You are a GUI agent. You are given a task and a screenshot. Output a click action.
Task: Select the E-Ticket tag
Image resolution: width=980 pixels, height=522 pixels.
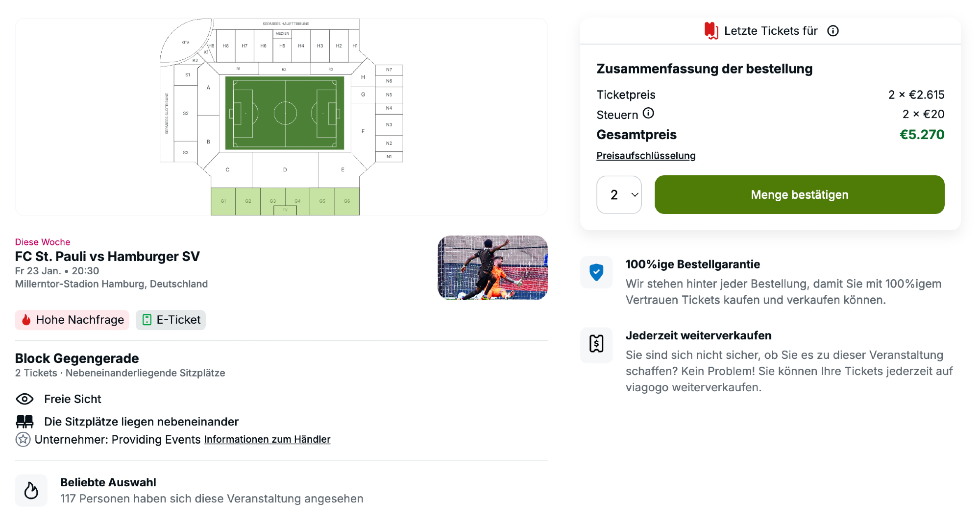(x=171, y=320)
